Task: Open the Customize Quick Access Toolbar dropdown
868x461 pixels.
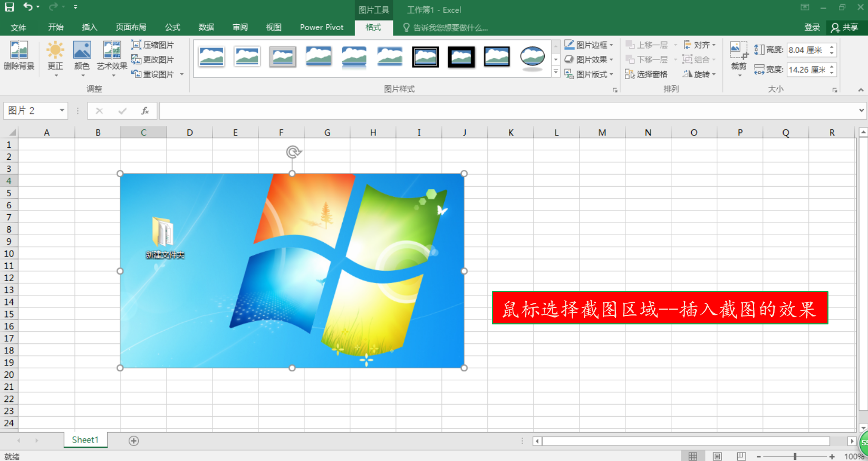Action: point(75,7)
